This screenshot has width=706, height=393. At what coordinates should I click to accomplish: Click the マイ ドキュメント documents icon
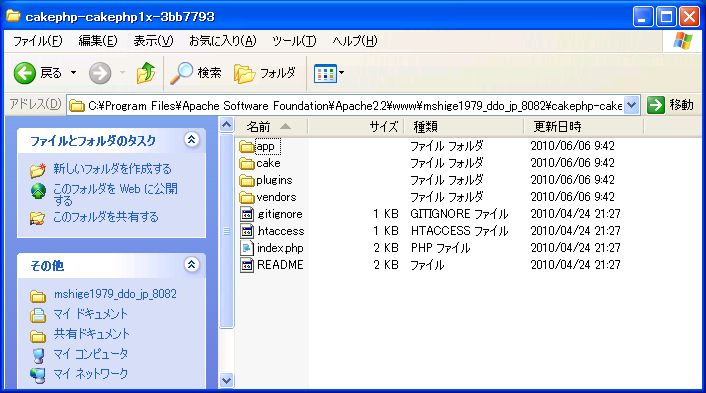[38, 315]
